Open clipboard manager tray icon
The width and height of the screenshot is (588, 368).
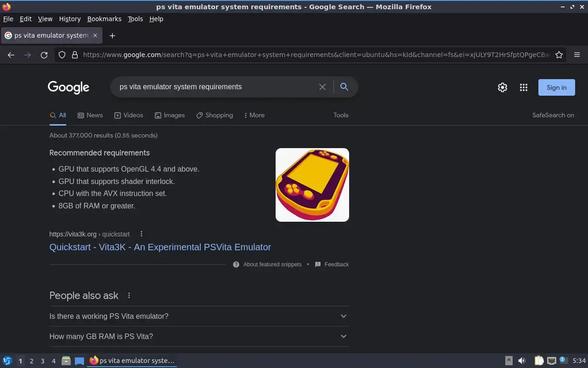tap(539, 361)
